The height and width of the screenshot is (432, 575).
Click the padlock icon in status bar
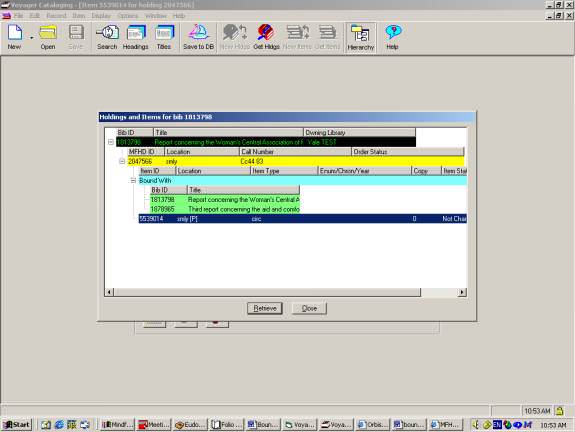tap(560, 411)
